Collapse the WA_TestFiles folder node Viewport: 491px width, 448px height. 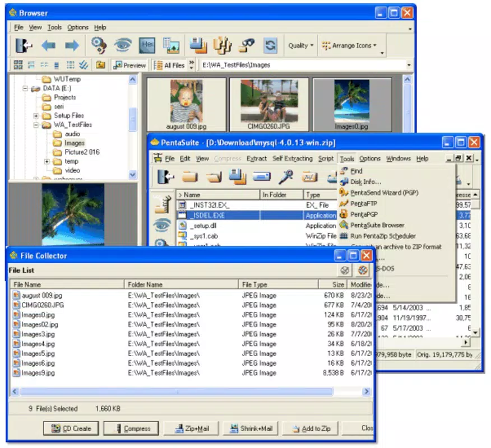pos(36,125)
